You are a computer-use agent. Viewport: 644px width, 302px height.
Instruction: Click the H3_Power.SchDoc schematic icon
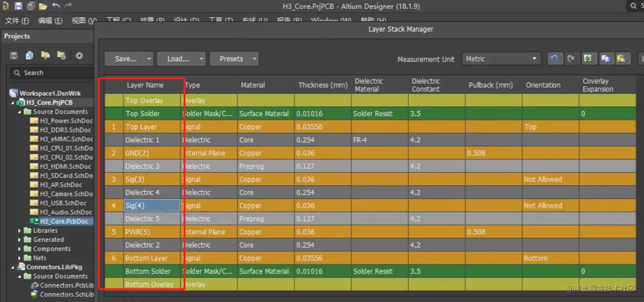34,121
